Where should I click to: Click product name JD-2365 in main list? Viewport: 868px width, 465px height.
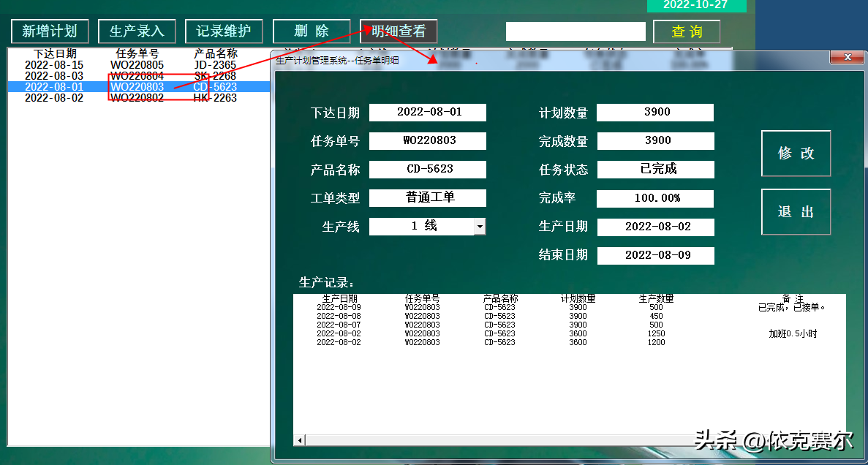[x=215, y=65]
